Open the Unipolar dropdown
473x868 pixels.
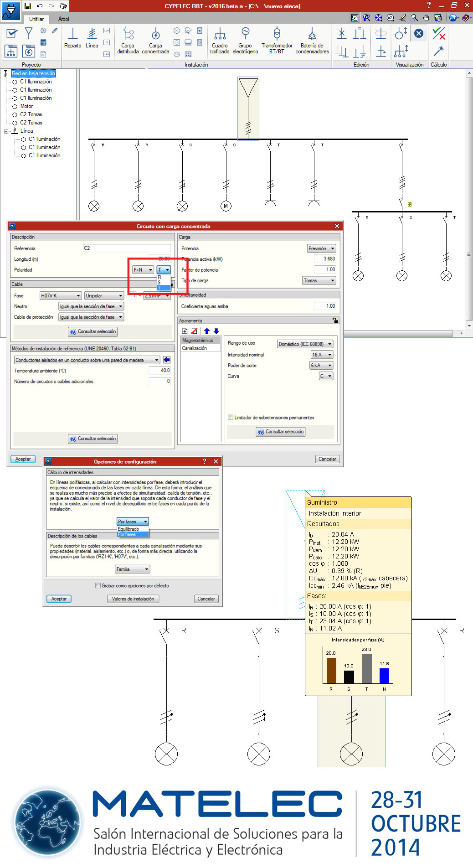104,296
